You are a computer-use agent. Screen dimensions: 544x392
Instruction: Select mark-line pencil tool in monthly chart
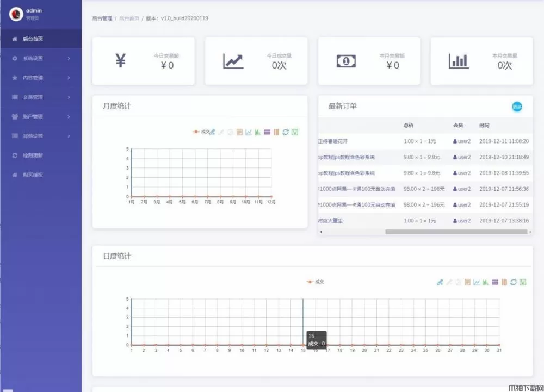click(212, 132)
